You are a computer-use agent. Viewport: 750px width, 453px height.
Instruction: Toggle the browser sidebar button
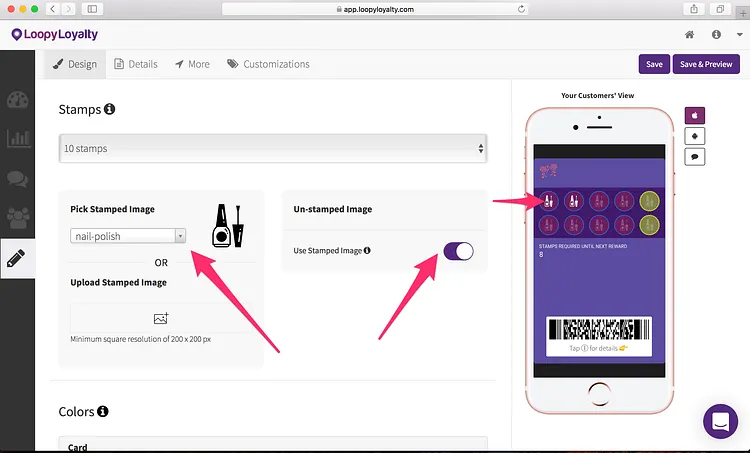click(92, 9)
